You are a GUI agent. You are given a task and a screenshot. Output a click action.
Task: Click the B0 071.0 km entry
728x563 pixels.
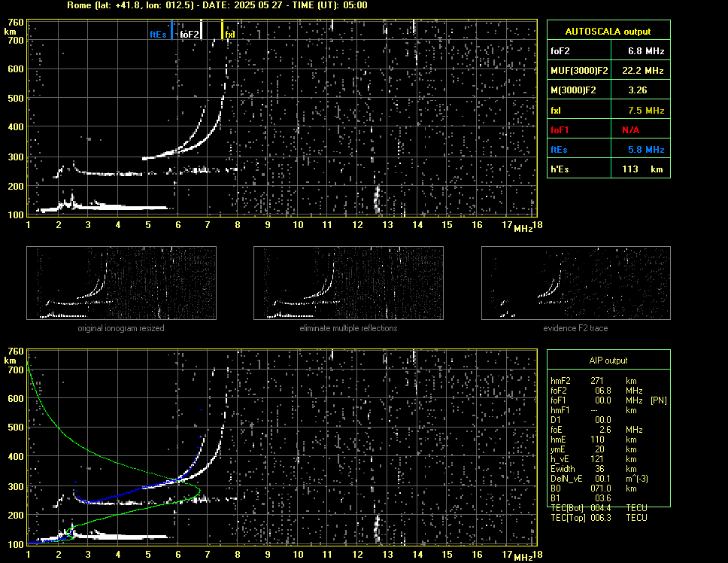tap(593, 488)
